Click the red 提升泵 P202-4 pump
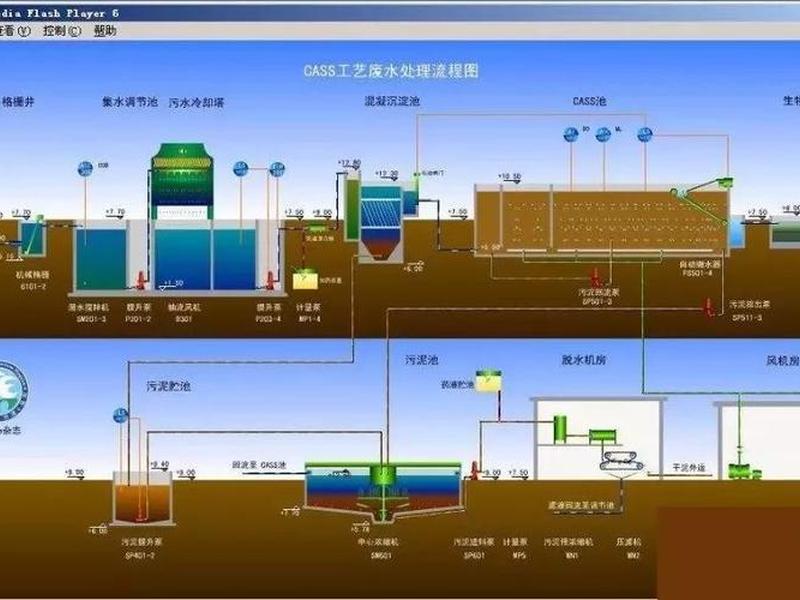 tap(270, 280)
